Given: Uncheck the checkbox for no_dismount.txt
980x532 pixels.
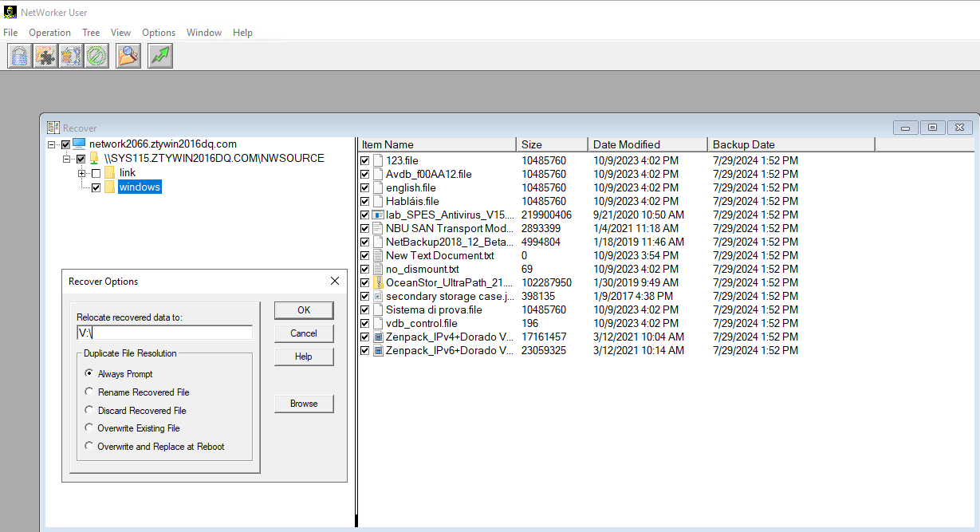Looking at the screenshot, I should pyautogui.click(x=365, y=269).
